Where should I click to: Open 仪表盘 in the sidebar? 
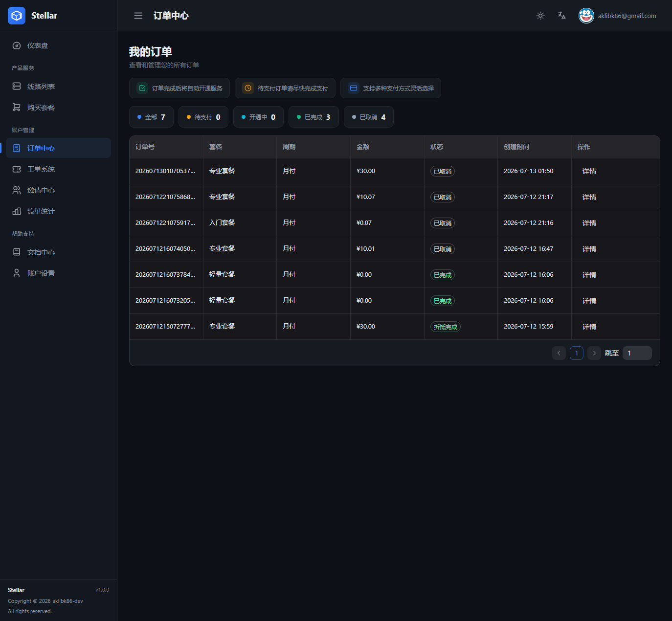click(x=58, y=45)
